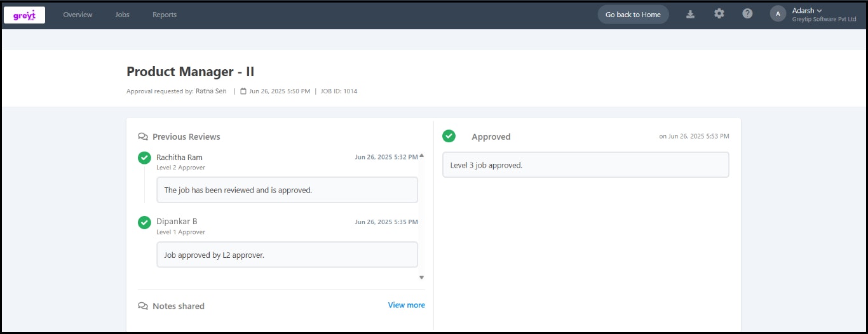Open the Reports menu item
Image resolution: width=868 pixels, height=334 pixels.
[165, 15]
